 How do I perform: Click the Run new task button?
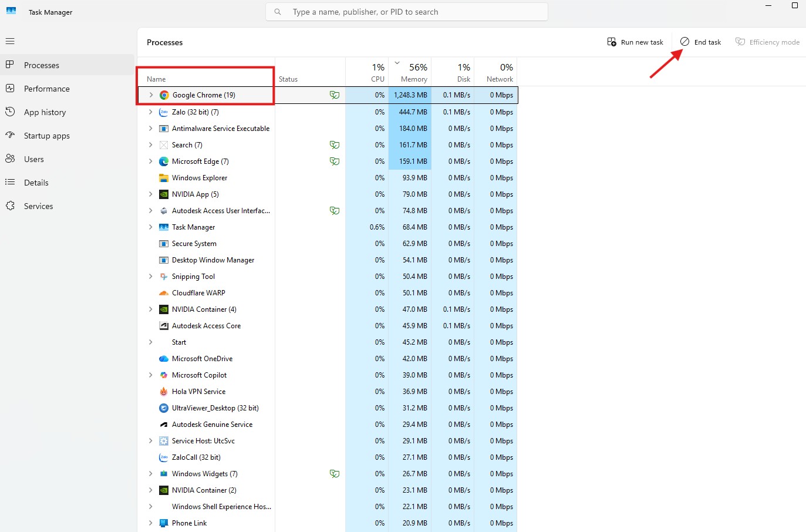[x=635, y=42]
